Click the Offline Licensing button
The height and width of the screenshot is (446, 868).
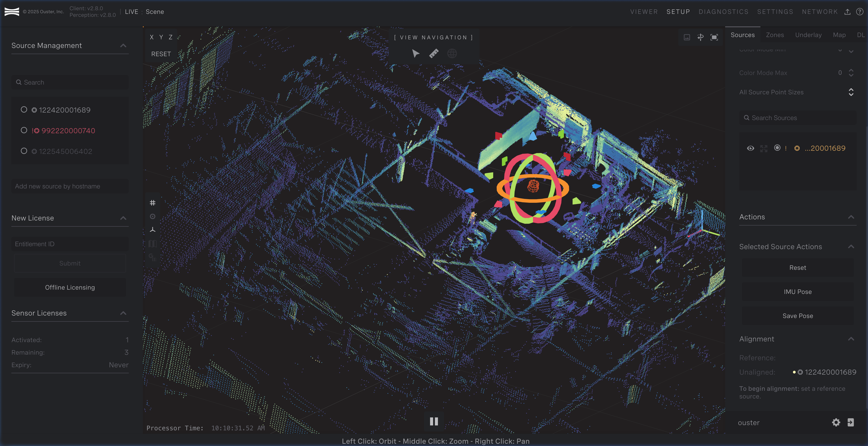(70, 287)
